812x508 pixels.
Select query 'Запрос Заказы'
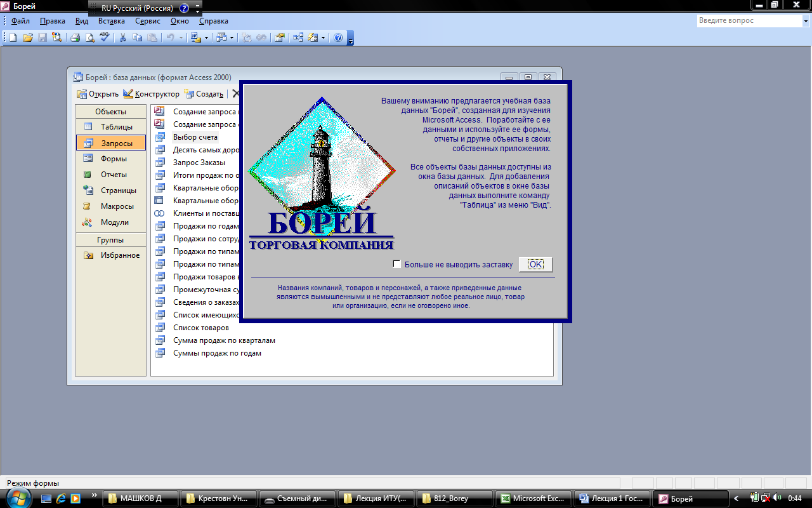pyautogui.click(x=199, y=163)
